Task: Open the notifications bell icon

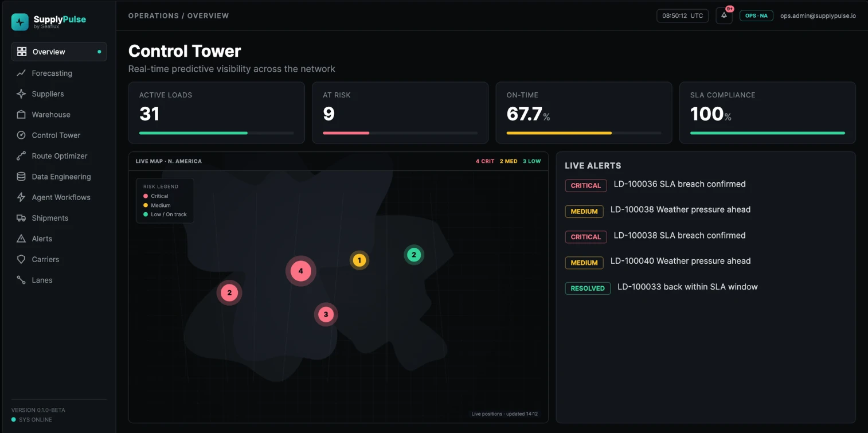Action: [724, 16]
